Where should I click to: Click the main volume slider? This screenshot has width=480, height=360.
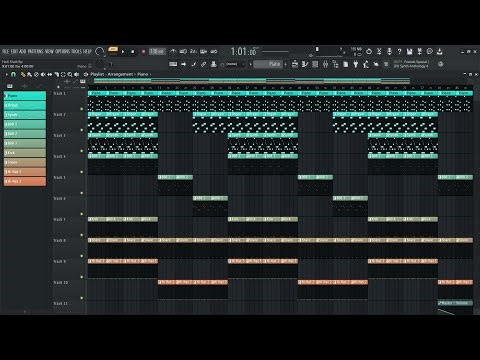click(x=100, y=52)
